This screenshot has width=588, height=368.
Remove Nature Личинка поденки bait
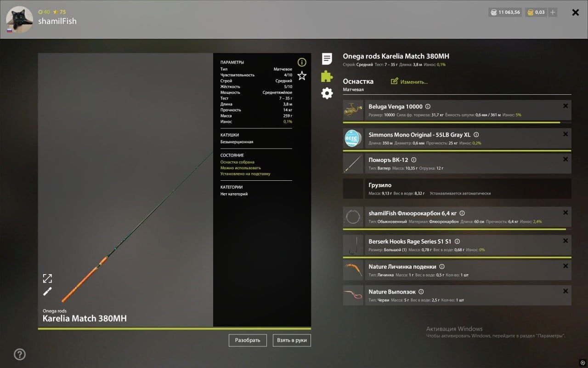(565, 266)
